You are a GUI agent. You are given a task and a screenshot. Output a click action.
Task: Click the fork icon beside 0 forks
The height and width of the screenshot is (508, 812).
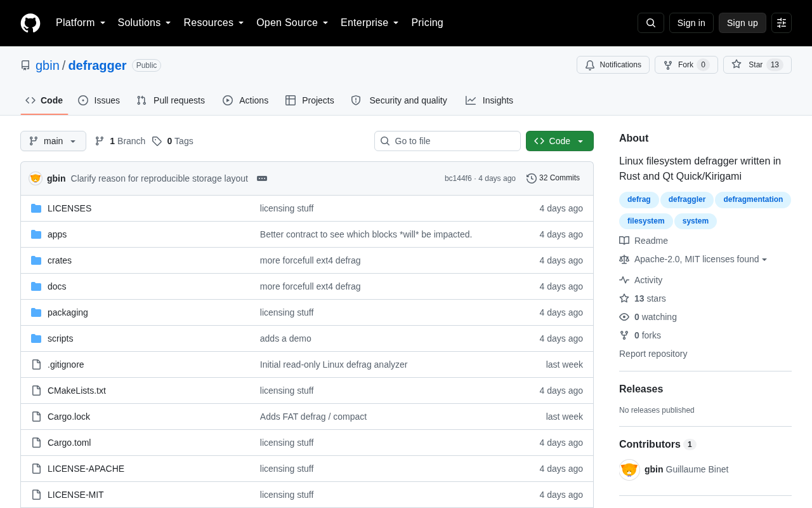click(624, 335)
